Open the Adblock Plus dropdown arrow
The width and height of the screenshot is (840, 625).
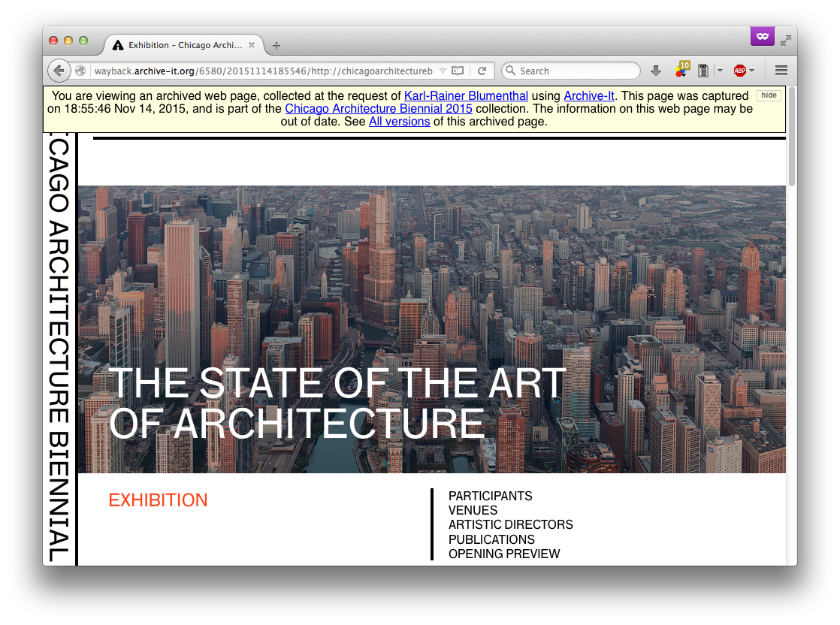[x=752, y=71]
